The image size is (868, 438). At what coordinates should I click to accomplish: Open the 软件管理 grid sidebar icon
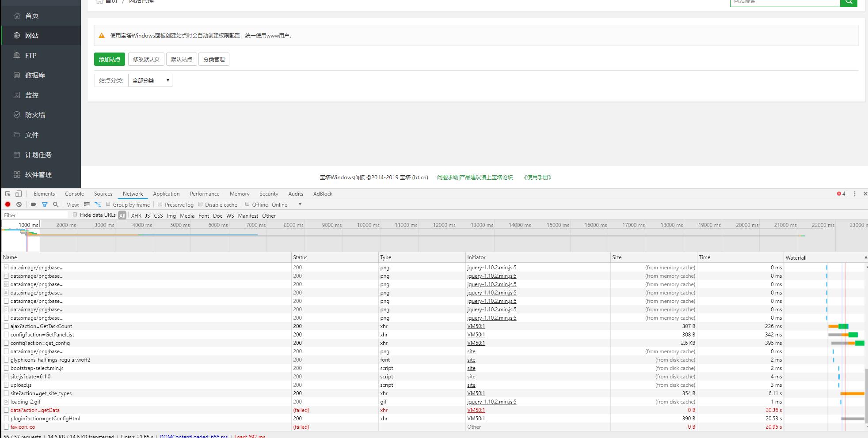pos(17,174)
